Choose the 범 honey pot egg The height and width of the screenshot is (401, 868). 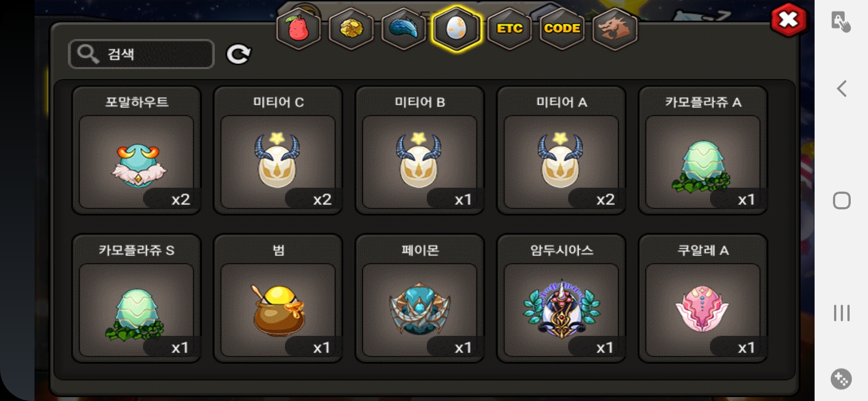tap(278, 299)
